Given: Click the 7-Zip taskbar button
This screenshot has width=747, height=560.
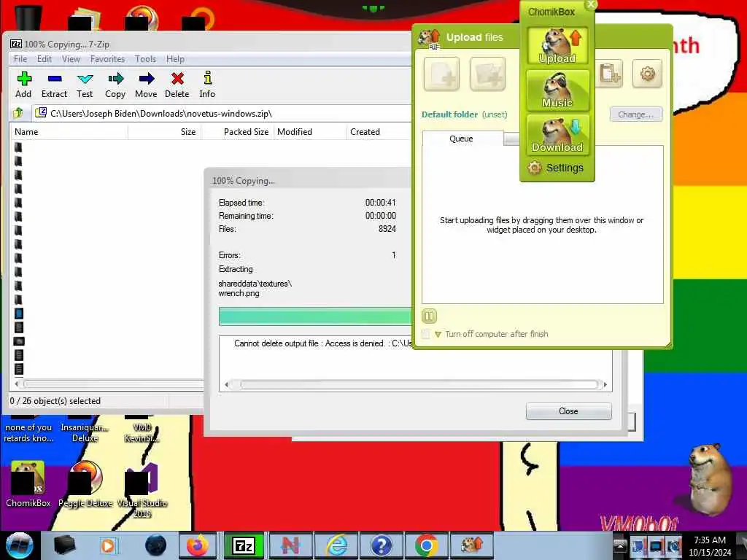Looking at the screenshot, I should [x=244, y=545].
